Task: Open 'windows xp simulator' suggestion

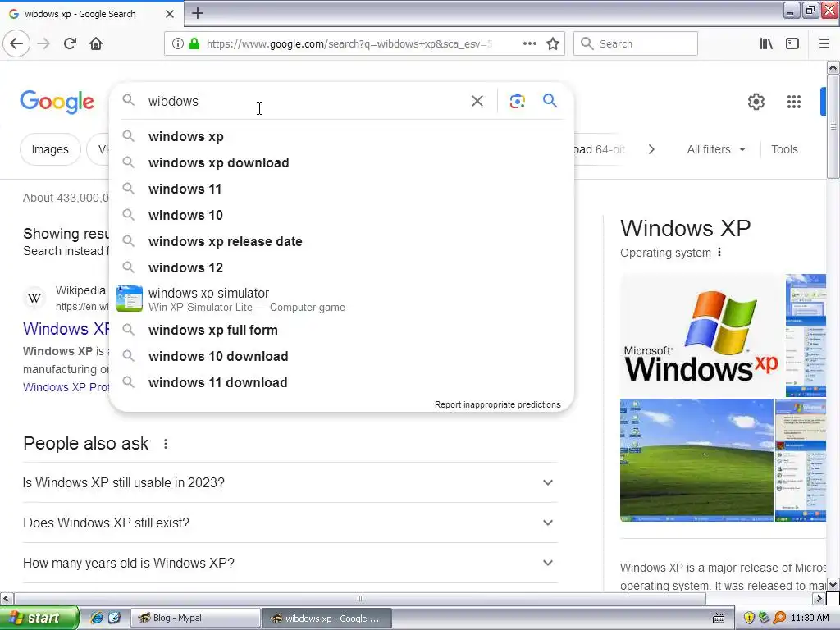Action: (341, 299)
